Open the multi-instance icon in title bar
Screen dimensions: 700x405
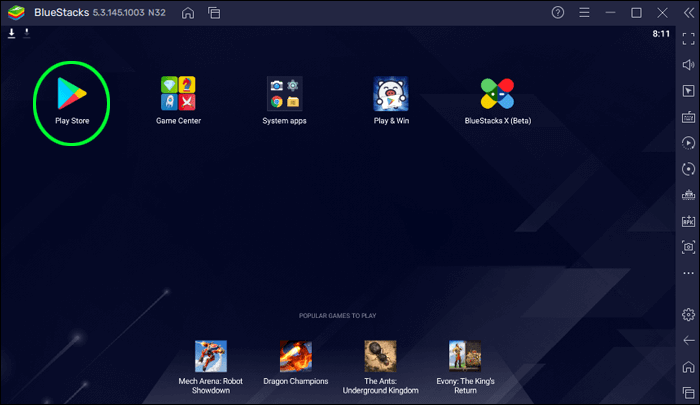[x=214, y=13]
